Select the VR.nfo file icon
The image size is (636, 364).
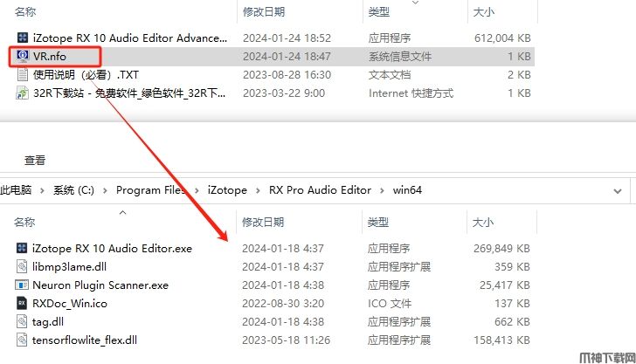pos(23,56)
